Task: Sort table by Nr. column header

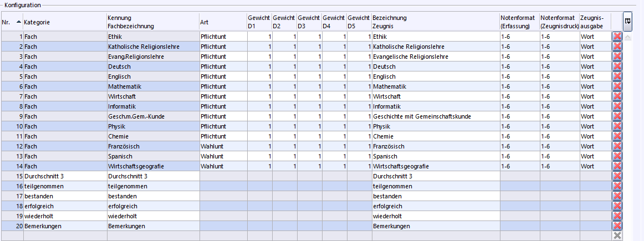Action: pyautogui.click(x=11, y=22)
